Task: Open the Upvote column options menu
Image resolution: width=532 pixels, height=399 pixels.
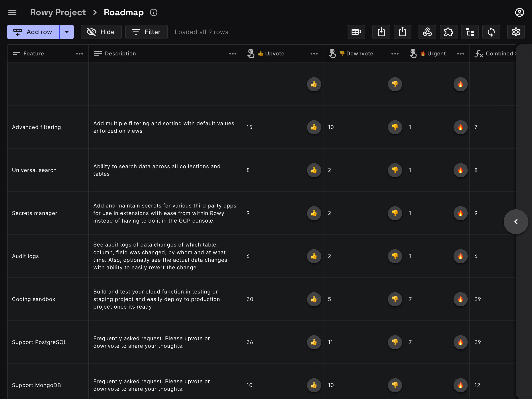Action: coord(314,53)
